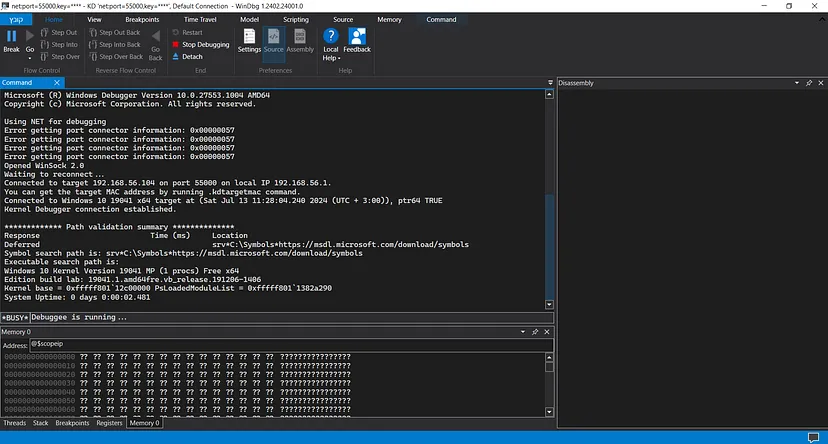Click the Symbol search path line
Screen dimensions: 828x444
(183, 253)
